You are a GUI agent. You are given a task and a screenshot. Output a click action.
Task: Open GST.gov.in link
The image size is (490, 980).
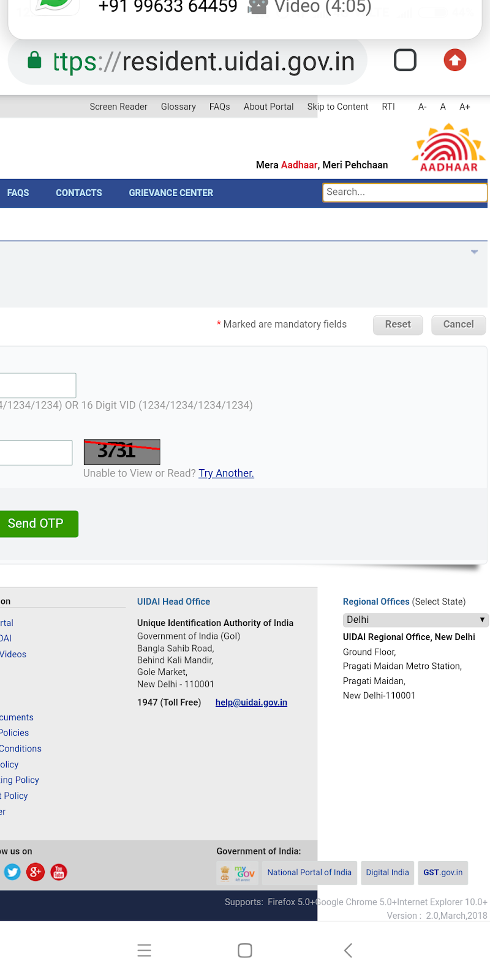[443, 872]
